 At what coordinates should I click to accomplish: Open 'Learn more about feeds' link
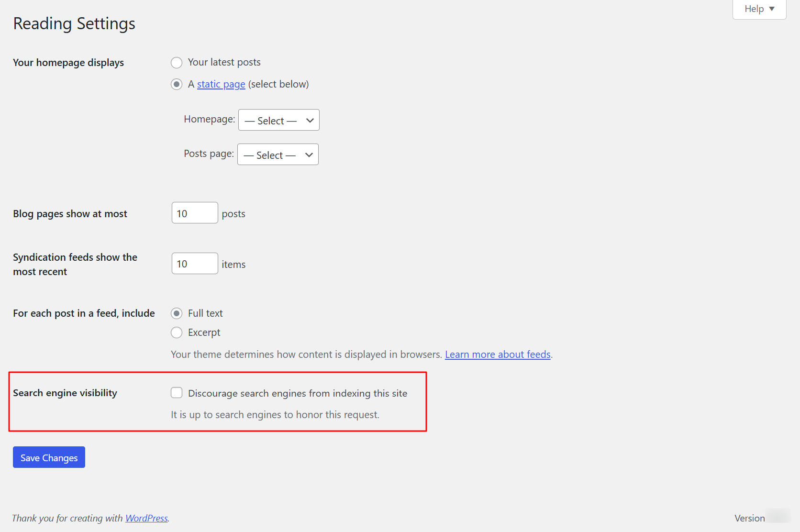tap(498, 355)
